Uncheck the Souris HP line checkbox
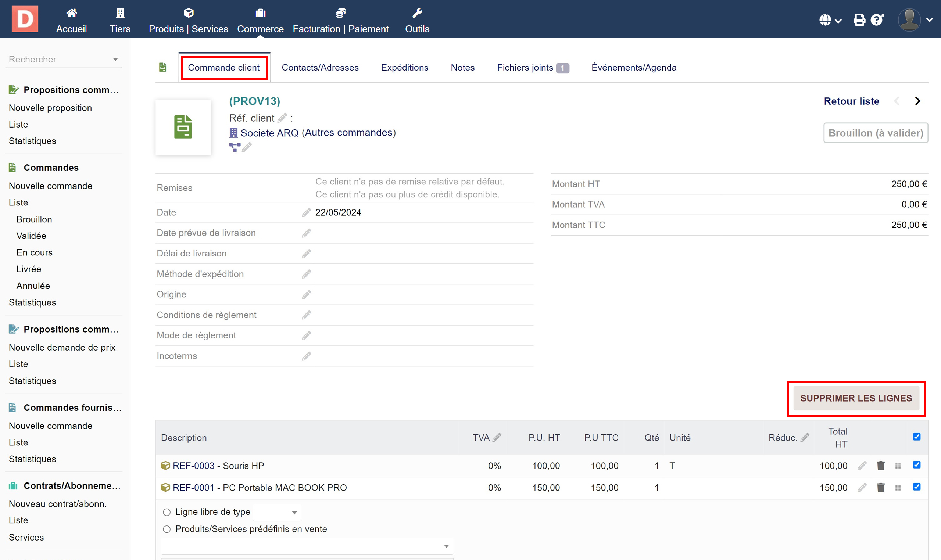Viewport: 941px width, 560px height. coord(916,465)
